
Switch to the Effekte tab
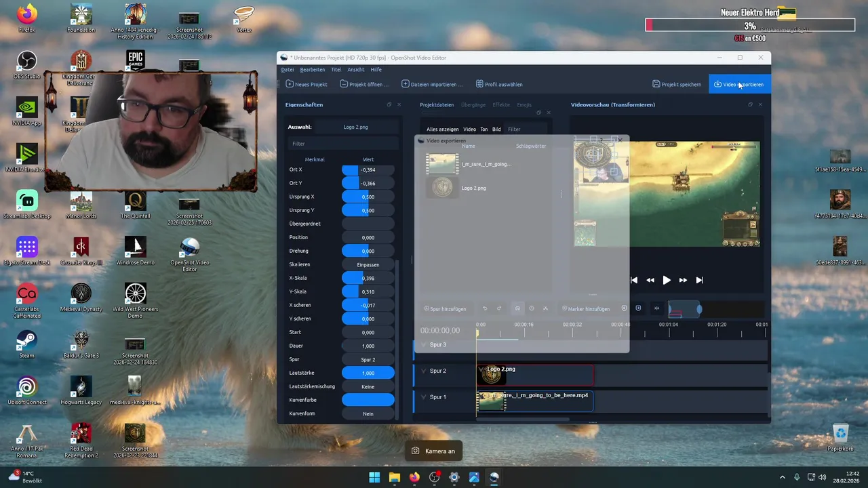pos(501,105)
